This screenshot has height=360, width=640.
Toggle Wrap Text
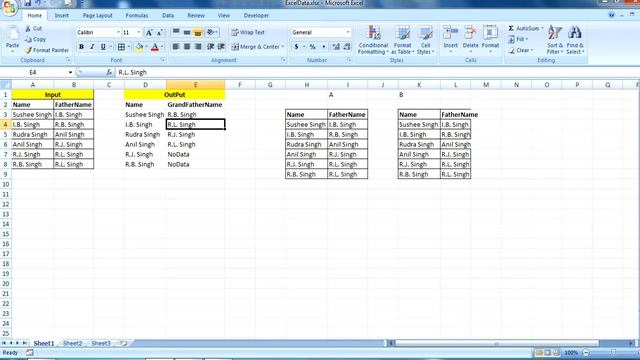[x=248, y=32]
